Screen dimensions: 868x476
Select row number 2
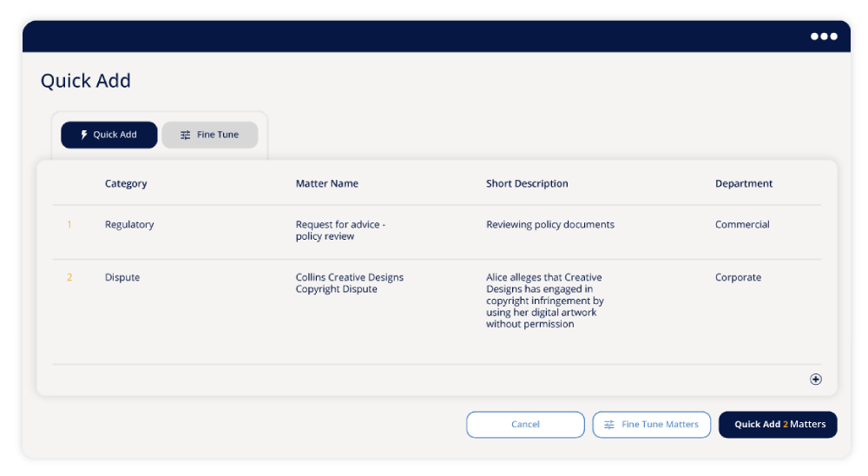pyautogui.click(x=69, y=278)
